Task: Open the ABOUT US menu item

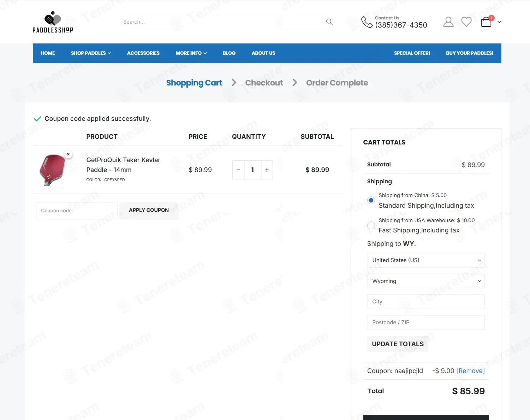Action: [263, 53]
